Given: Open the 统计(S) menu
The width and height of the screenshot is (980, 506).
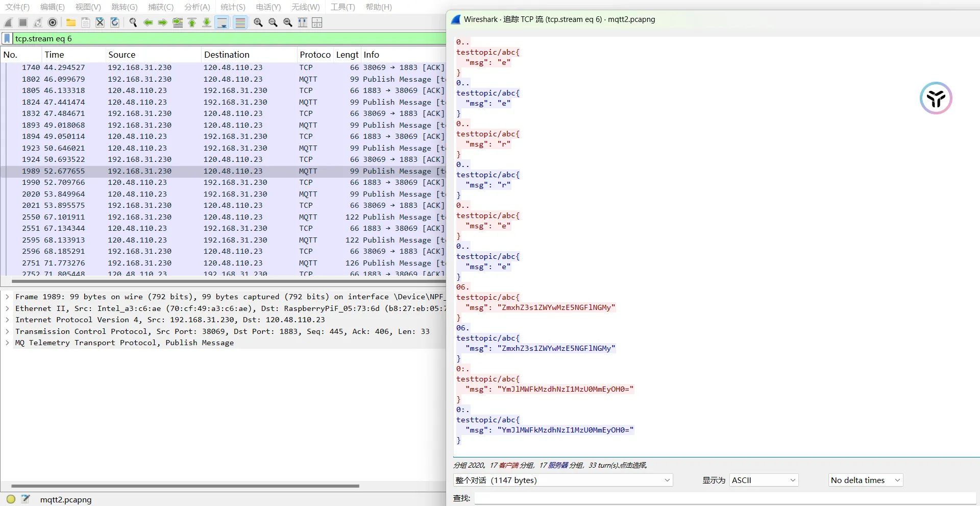Looking at the screenshot, I should tap(233, 7).
